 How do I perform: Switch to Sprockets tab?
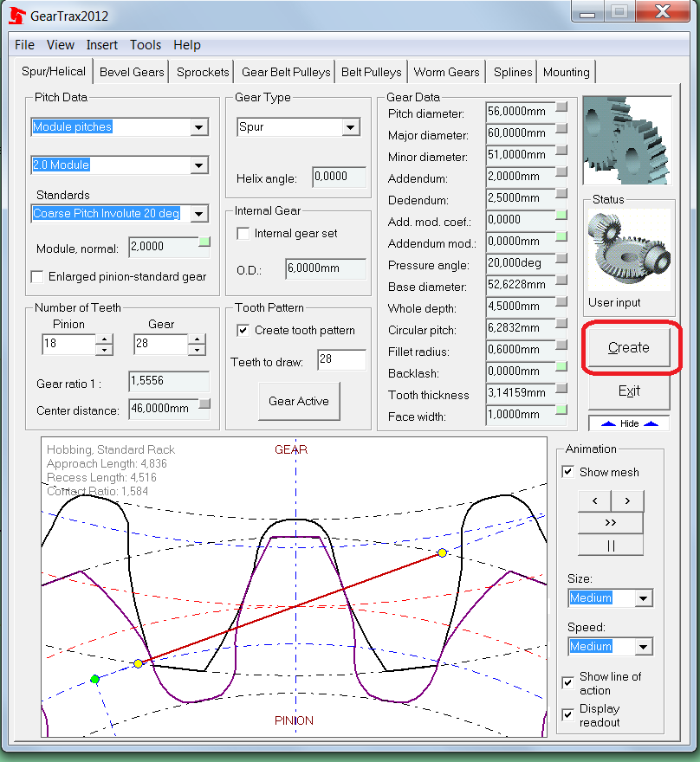[203, 73]
